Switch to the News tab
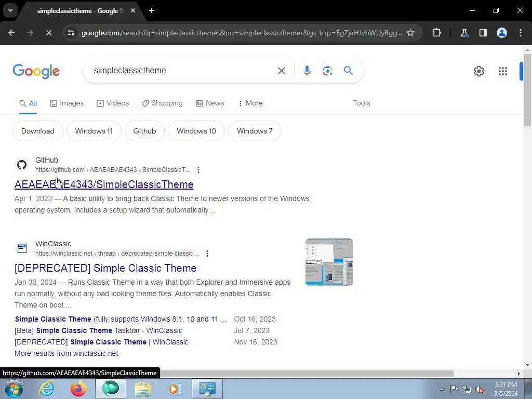 pos(210,103)
